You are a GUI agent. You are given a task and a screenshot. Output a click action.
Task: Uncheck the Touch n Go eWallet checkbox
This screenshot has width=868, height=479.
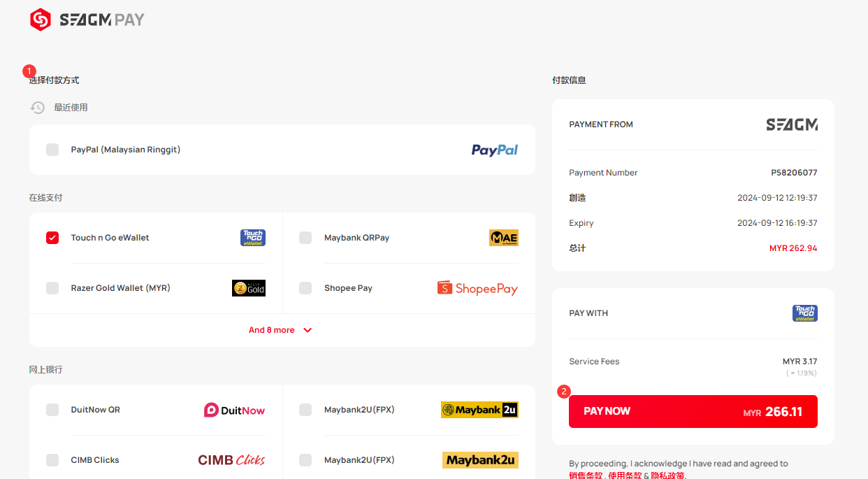(52, 238)
